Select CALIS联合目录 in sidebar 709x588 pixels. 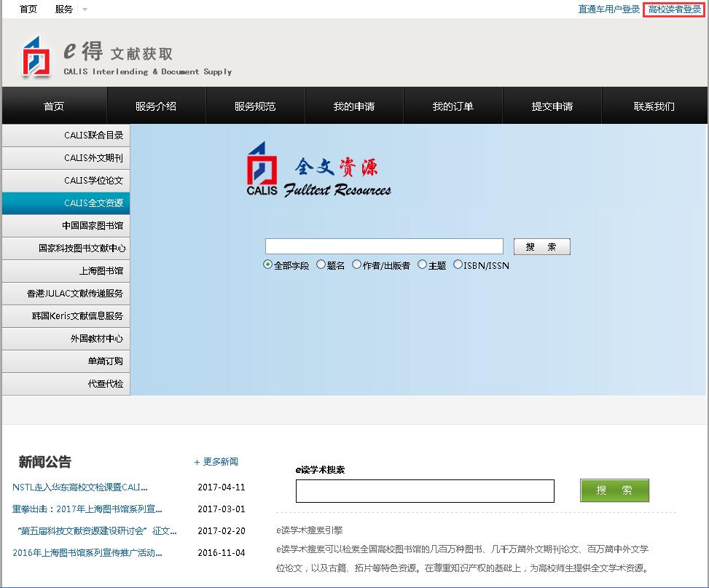tap(66, 136)
